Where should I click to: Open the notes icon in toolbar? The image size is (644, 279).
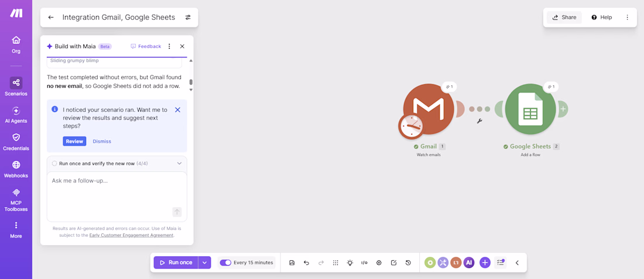393,263
